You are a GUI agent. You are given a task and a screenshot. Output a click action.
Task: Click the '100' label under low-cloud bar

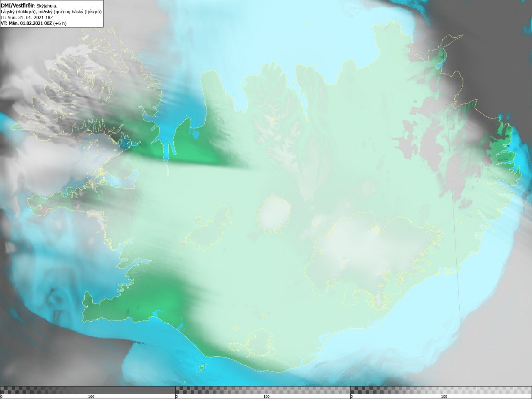[x=91, y=397]
